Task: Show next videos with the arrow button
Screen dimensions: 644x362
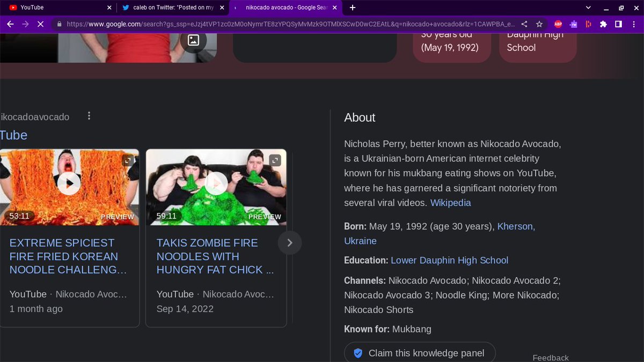Action: (290, 243)
